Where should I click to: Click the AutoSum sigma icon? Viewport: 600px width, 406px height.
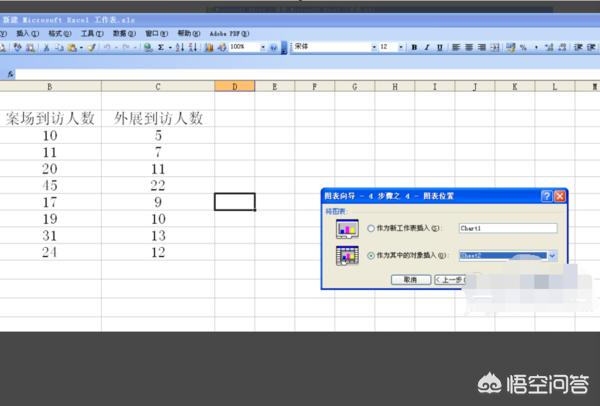[161, 47]
